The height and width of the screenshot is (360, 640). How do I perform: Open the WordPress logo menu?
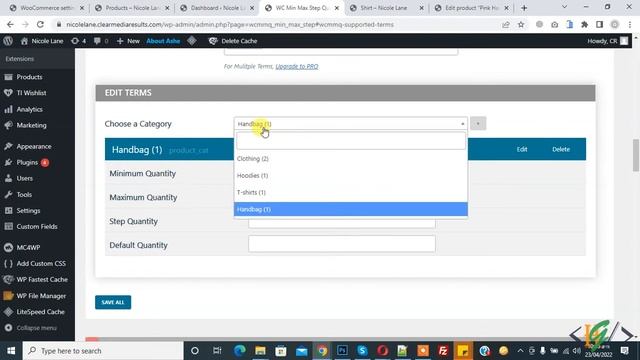point(8,41)
